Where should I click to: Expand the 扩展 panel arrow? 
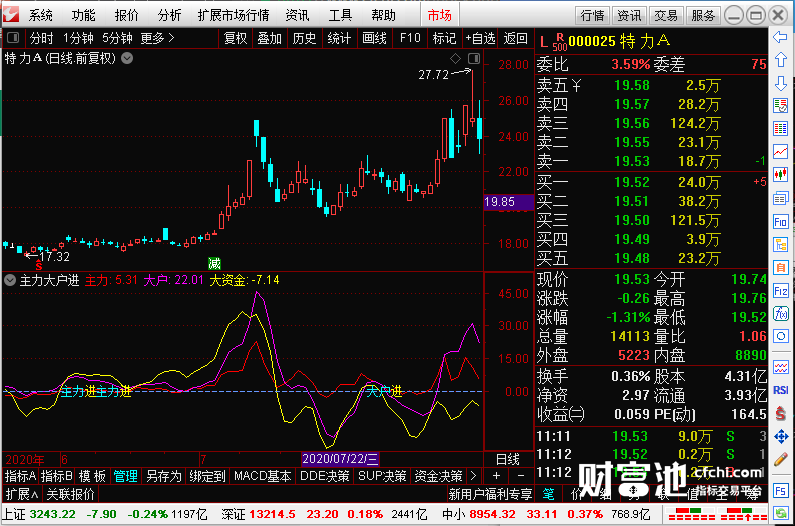click(22, 494)
